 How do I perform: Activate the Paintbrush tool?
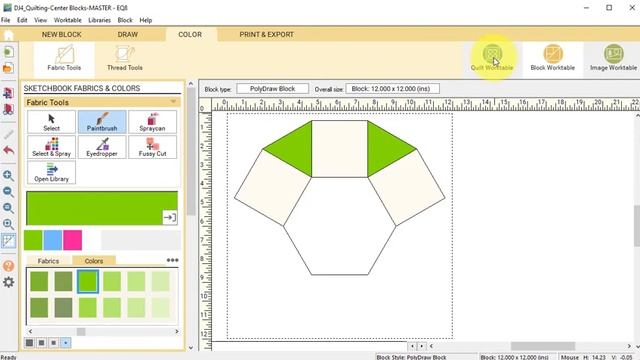point(102,122)
